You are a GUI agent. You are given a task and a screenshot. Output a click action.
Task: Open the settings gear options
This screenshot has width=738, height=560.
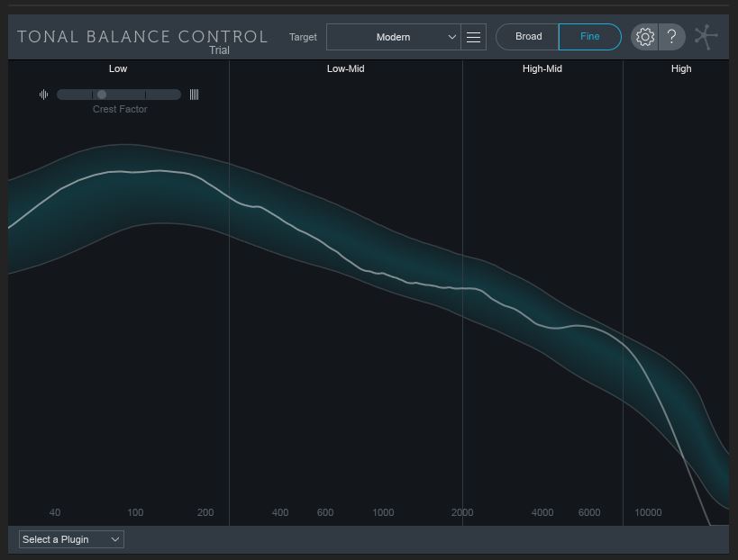tap(644, 37)
